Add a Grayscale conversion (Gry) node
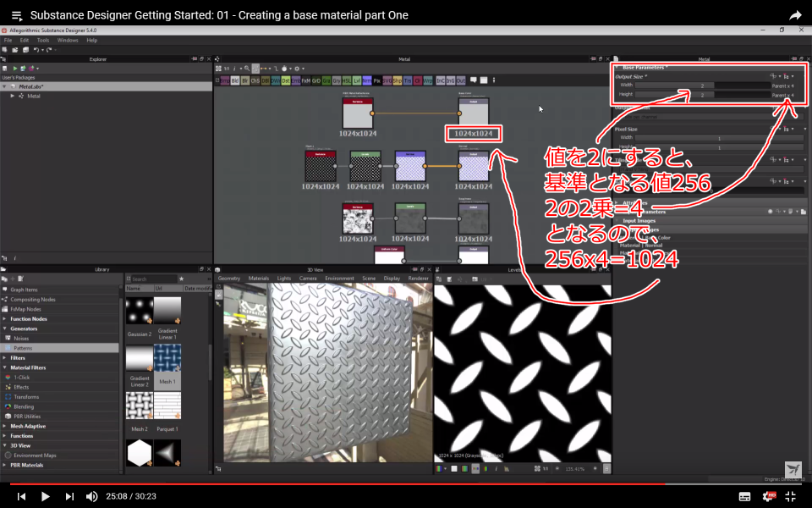Viewport: 812px width, 508px height. point(337,81)
